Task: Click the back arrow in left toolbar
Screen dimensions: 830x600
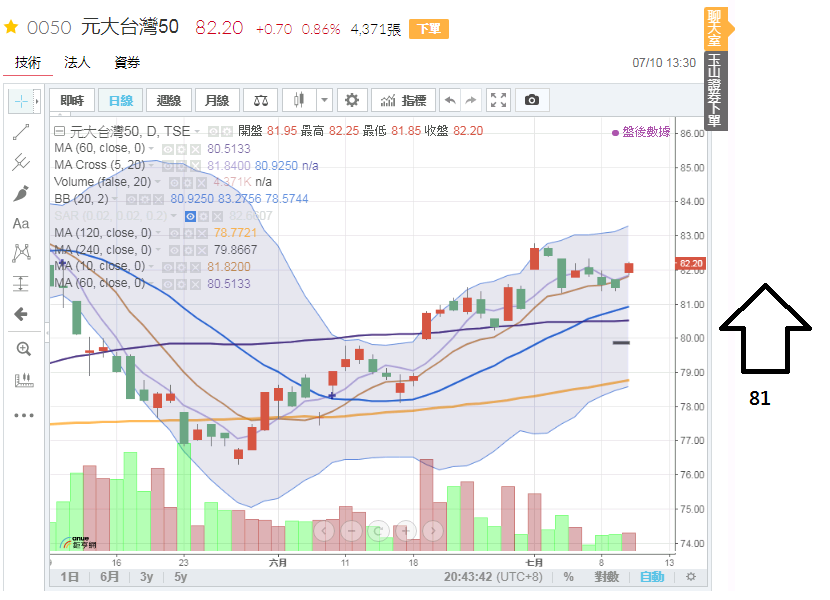Action: coord(21,315)
